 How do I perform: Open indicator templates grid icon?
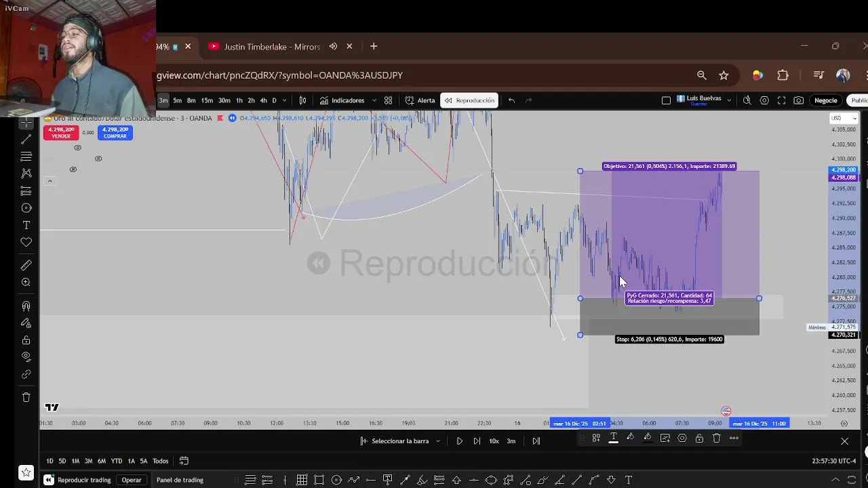coord(388,100)
